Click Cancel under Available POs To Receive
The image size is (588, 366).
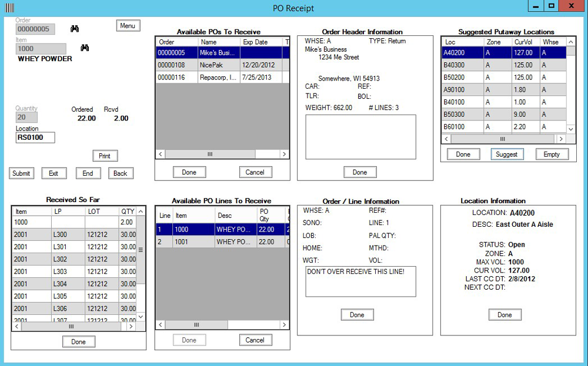point(255,172)
